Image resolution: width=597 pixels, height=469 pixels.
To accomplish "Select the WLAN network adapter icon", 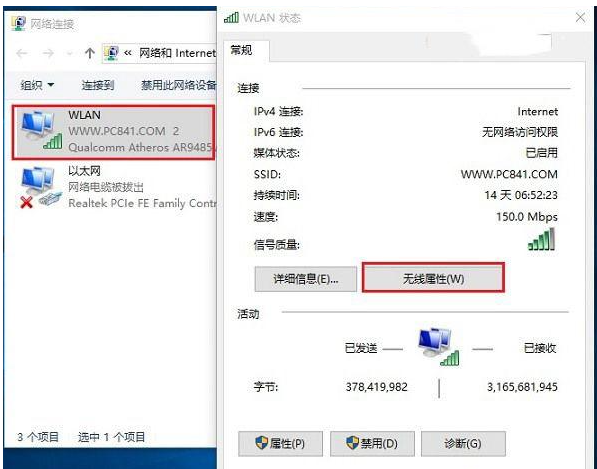I will pos(41,130).
